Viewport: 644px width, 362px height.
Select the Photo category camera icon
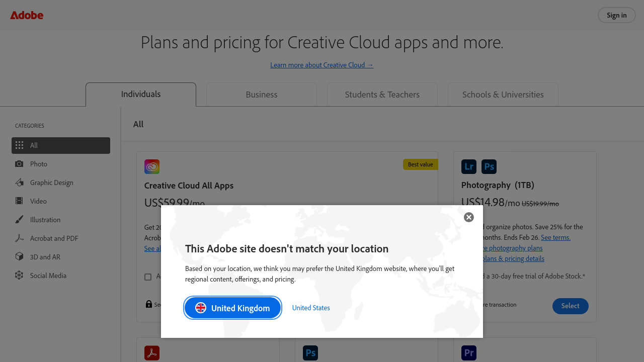pos(19,164)
